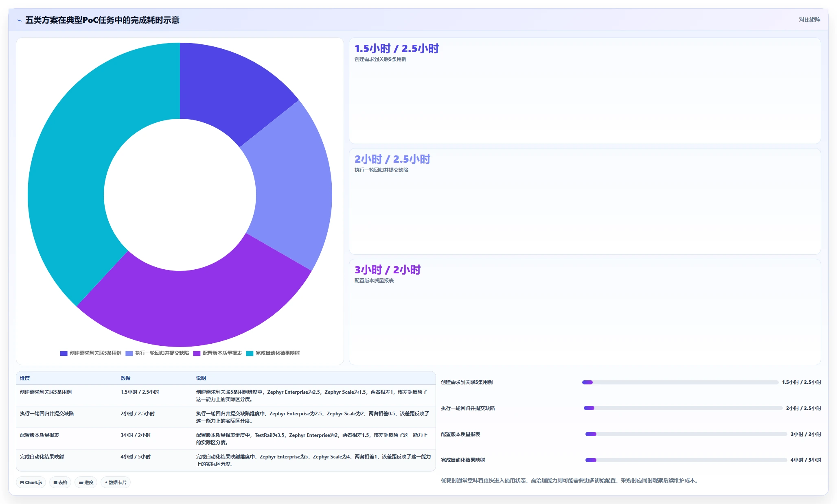Toggle legend item 完成自动化结果映射
This screenshot has width=837, height=504.
point(273,353)
